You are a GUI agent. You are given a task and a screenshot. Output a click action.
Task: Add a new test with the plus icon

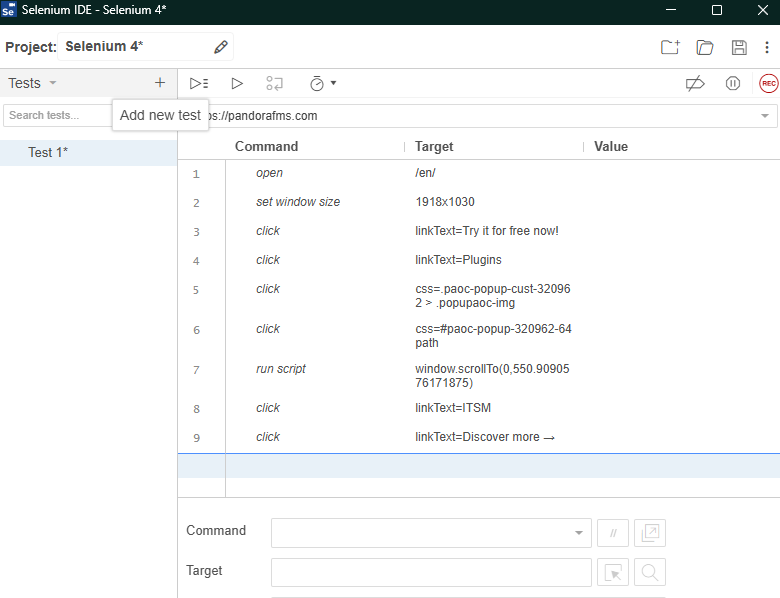click(x=160, y=83)
